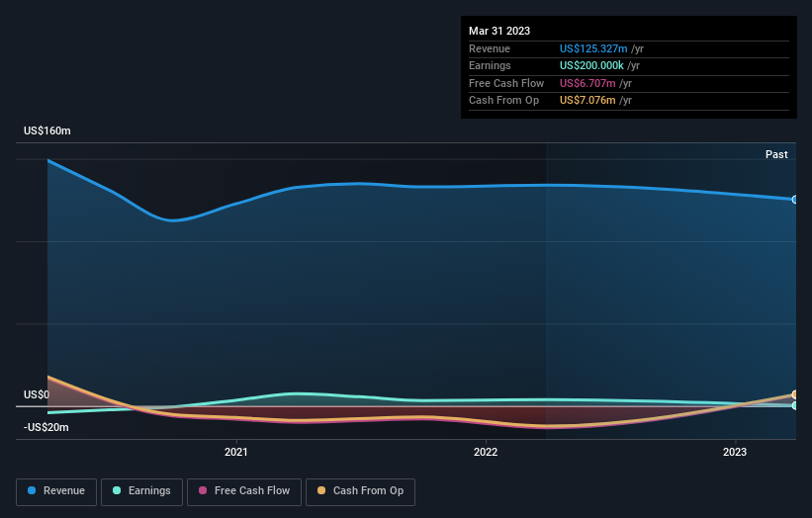Click the -US$20m y-axis label
This screenshot has height=518, width=812.
coord(46,427)
